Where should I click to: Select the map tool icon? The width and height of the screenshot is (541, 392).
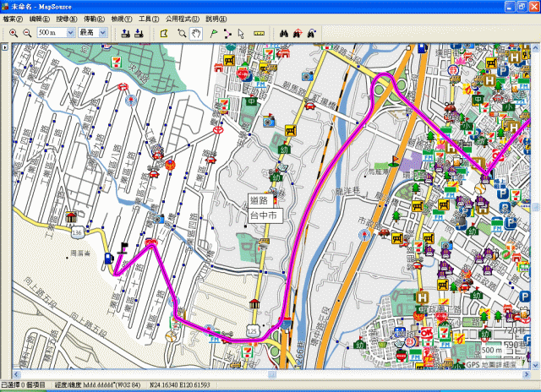[165, 33]
